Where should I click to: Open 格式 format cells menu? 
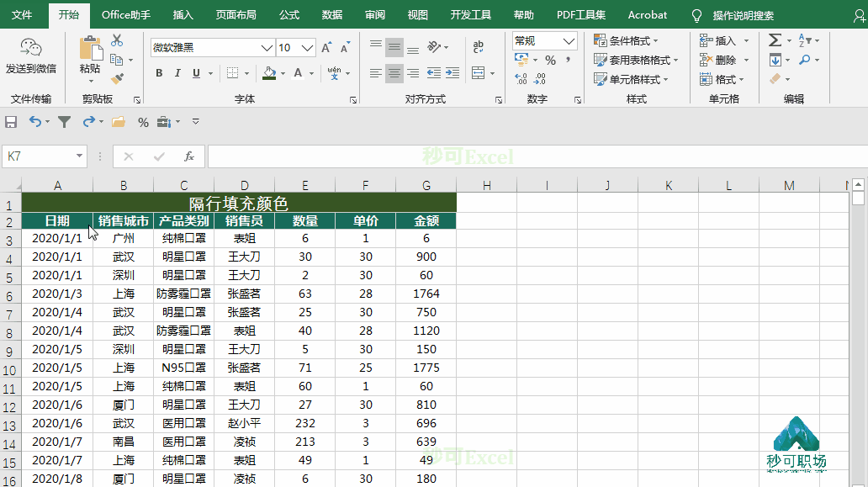point(721,80)
